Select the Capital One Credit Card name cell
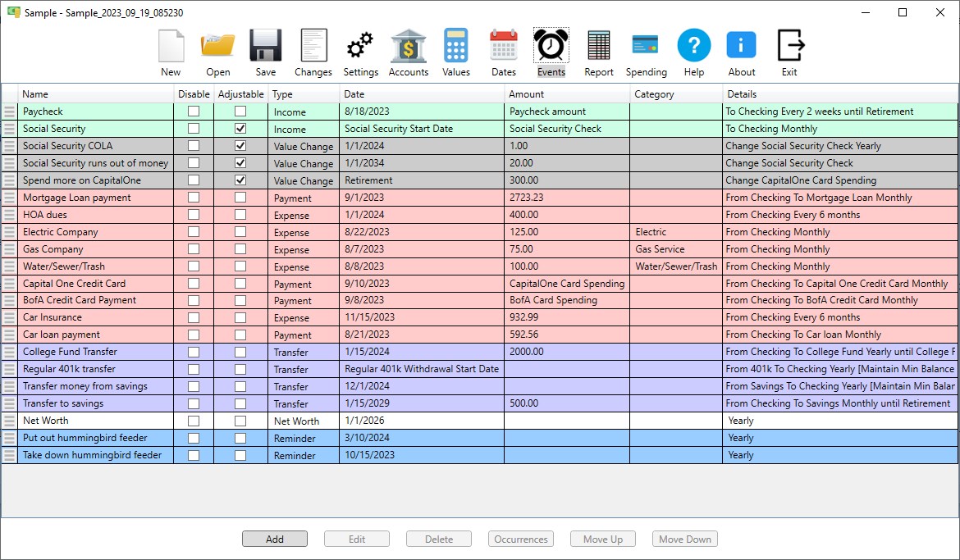Image resolution: width=960 pixels, height=560 pixels. point(95,284)
